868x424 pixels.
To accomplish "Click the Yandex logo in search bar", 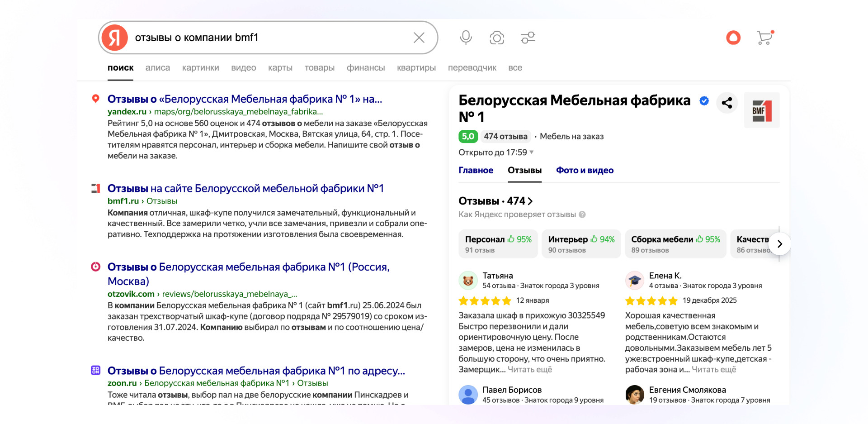I will [x=115, y=38].
